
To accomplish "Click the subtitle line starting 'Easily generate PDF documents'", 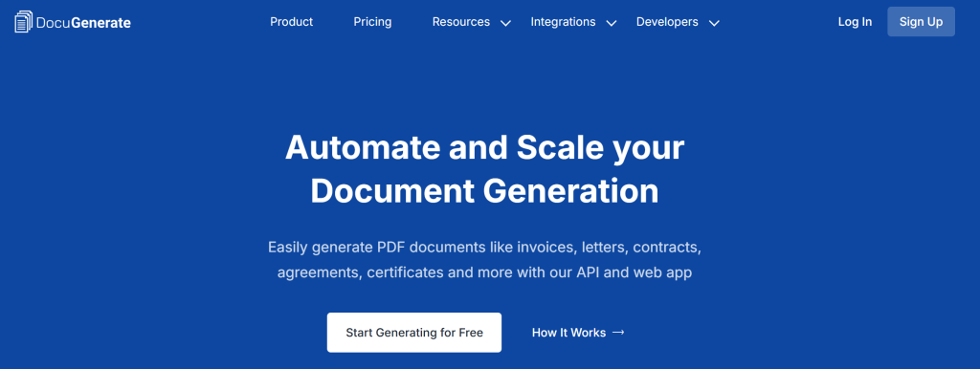I will 484,248.
